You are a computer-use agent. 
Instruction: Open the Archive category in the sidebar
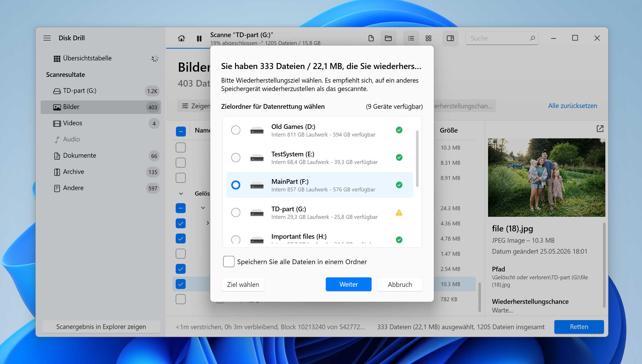(x=101, y=172)
